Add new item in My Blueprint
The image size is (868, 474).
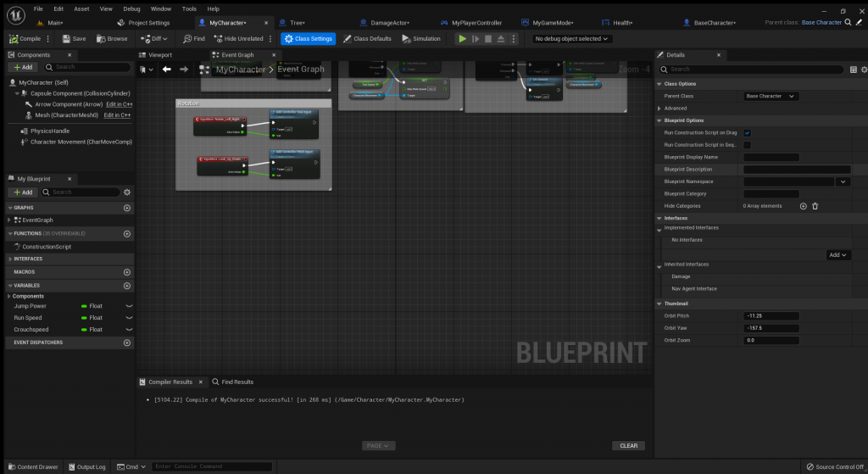pos(23,192)
